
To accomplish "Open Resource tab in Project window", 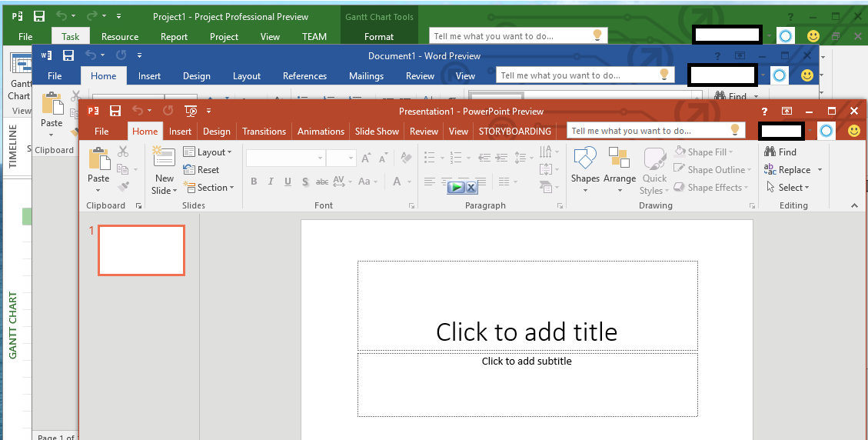I will point(120,37).
